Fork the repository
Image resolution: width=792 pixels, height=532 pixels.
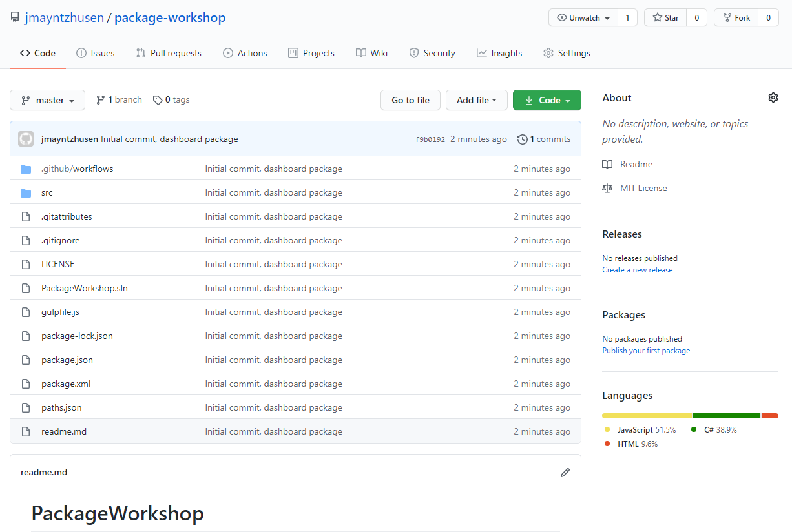[x=736, y=17]
